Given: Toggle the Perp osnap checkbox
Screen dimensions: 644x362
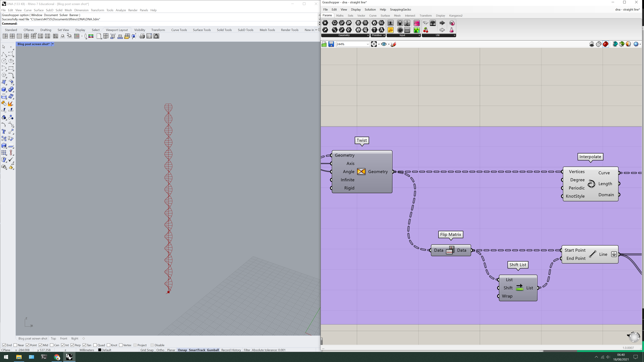Looking at the screenshot, I should click(x=72, y=345).
